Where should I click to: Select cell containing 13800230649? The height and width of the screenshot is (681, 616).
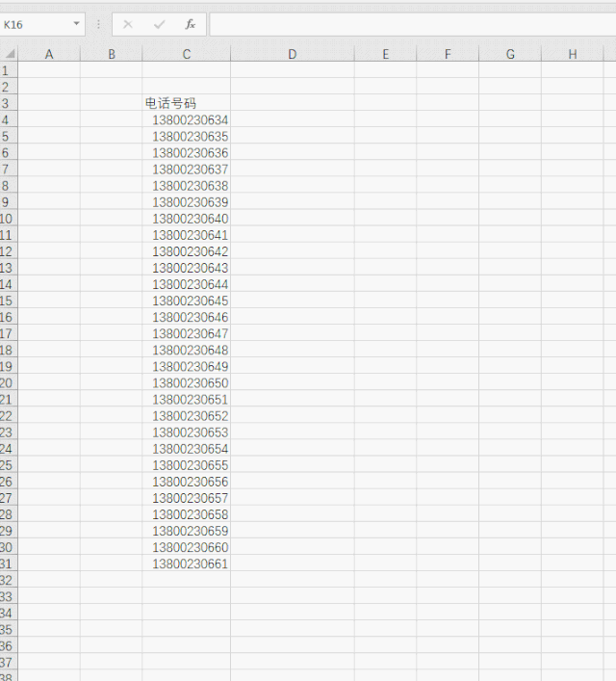[186, 366]
